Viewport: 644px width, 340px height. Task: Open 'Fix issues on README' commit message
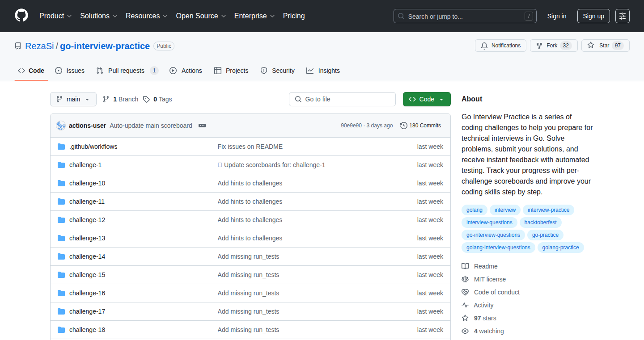pos(250,147)
